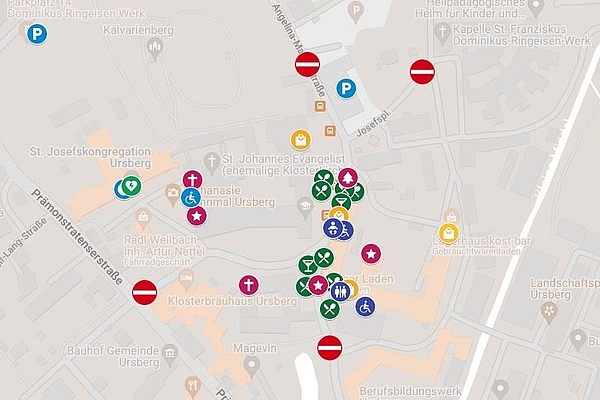Select the parking marker near Josefsplatz
Image resolution: width=600 pixels, height=400 pixels.
point(346,89)
